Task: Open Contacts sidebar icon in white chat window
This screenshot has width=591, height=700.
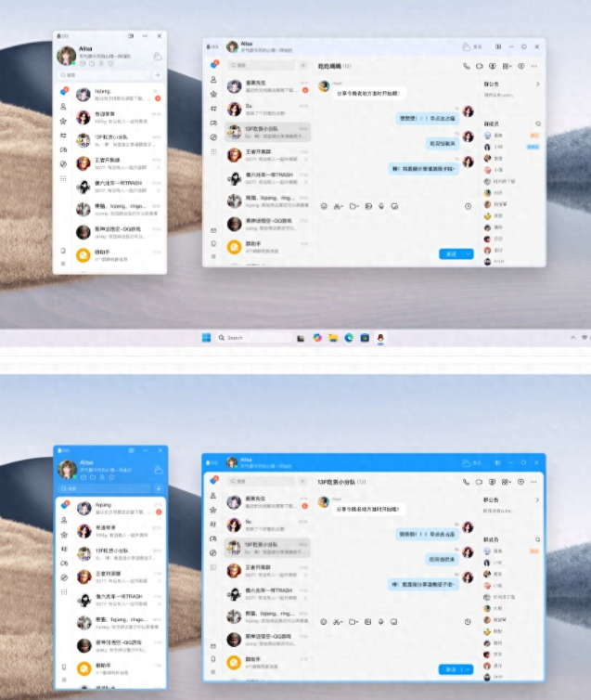Action: [213, 80]
